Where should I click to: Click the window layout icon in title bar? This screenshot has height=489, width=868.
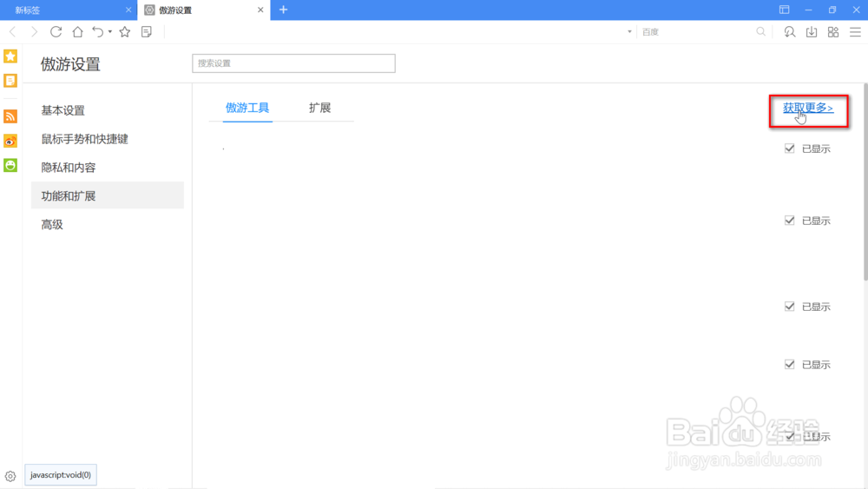click(x=785, y=10)
